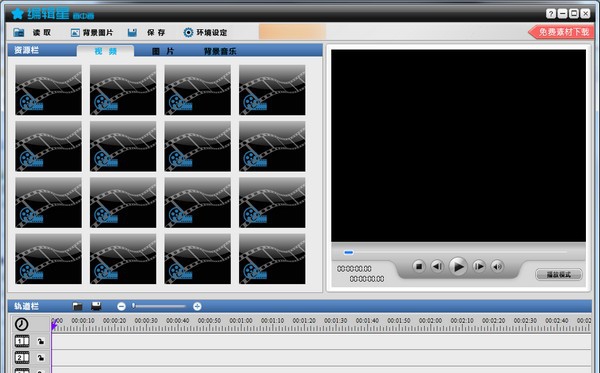Select second video thumbnail in the top row
600x373 pixels.
coord(123,90)
